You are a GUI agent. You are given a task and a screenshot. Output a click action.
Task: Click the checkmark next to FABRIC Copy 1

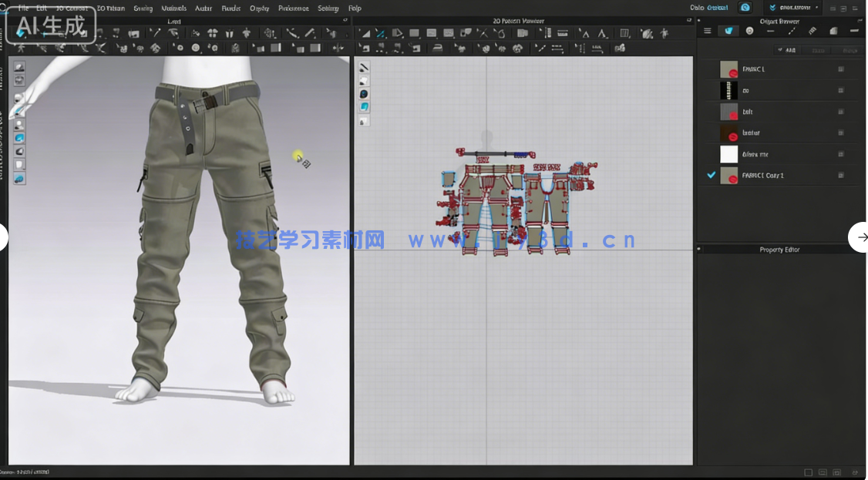click(x=711, y=175)
